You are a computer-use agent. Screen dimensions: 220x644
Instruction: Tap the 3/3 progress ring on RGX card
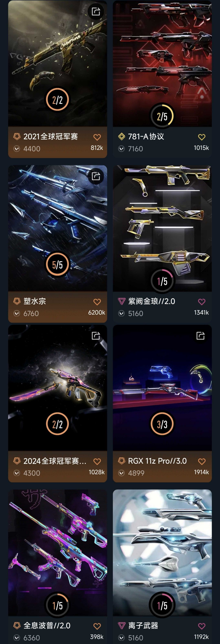click(162, 424)
